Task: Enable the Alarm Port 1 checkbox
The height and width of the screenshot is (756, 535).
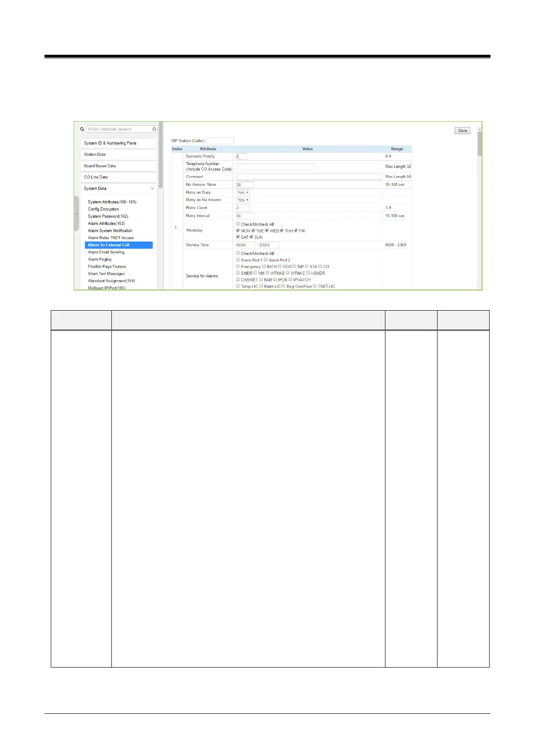Action: point(238,260)
